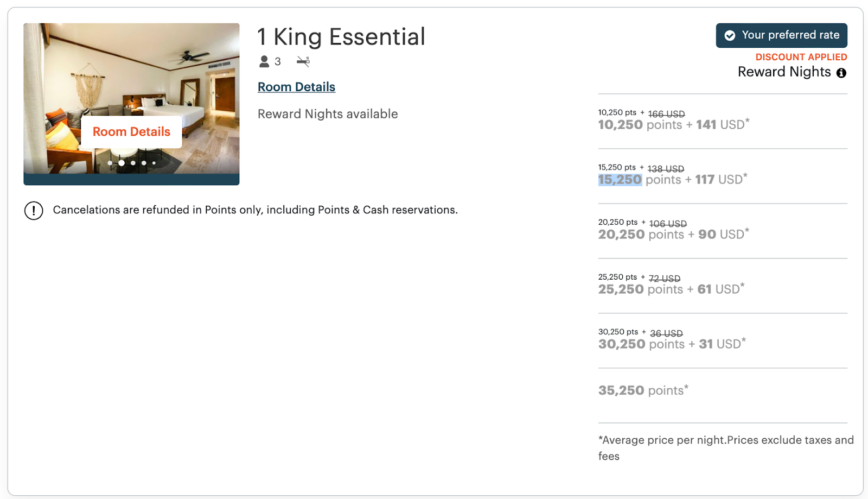Click the Reward Nights info icon
Screen dimensions: 868x499
click(841, 73)
